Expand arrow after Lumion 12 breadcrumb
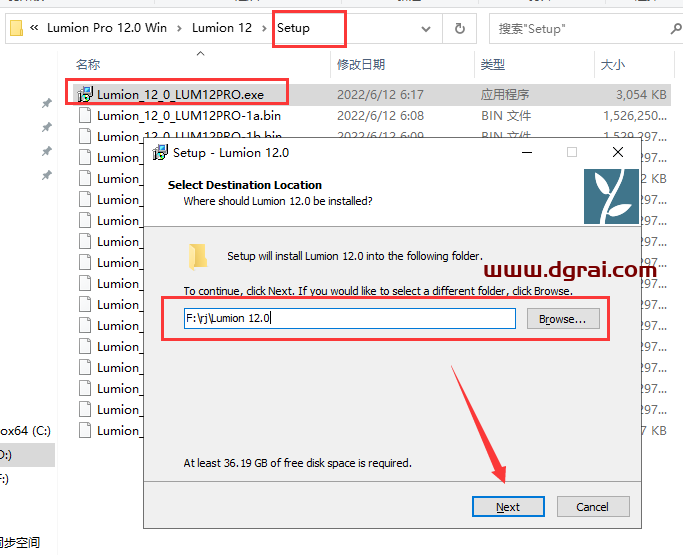This screenshot has width=683, height=555. point(264,29)
